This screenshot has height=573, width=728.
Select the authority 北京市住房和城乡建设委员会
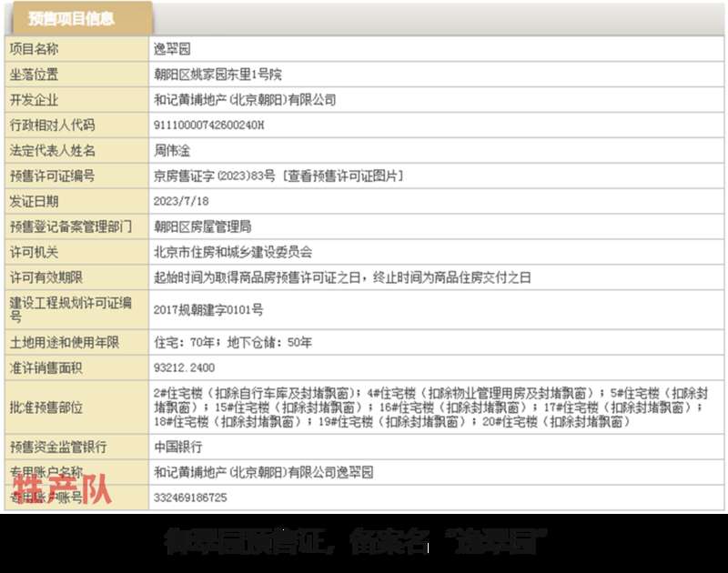pyautogui.click(x=233, y=252)
